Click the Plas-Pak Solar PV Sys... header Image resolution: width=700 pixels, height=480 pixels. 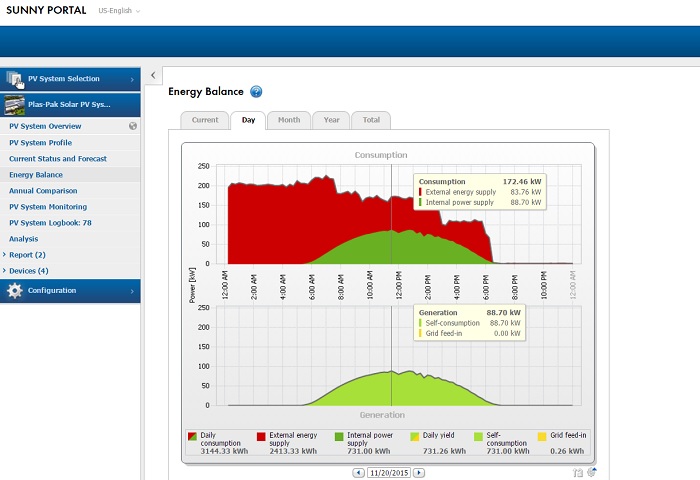point(70,105)
